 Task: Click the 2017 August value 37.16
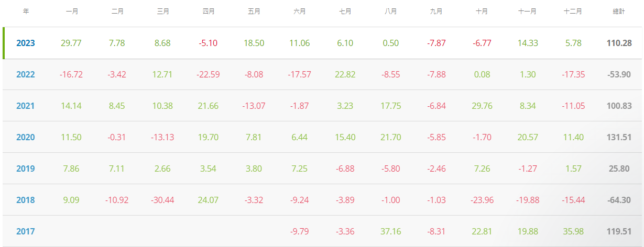click(x=391, y=231)
